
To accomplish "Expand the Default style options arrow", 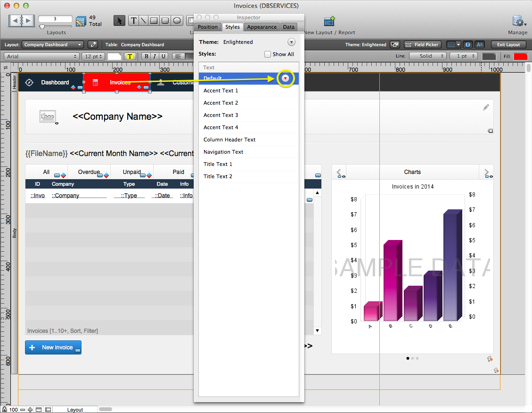I will [285, 79].
